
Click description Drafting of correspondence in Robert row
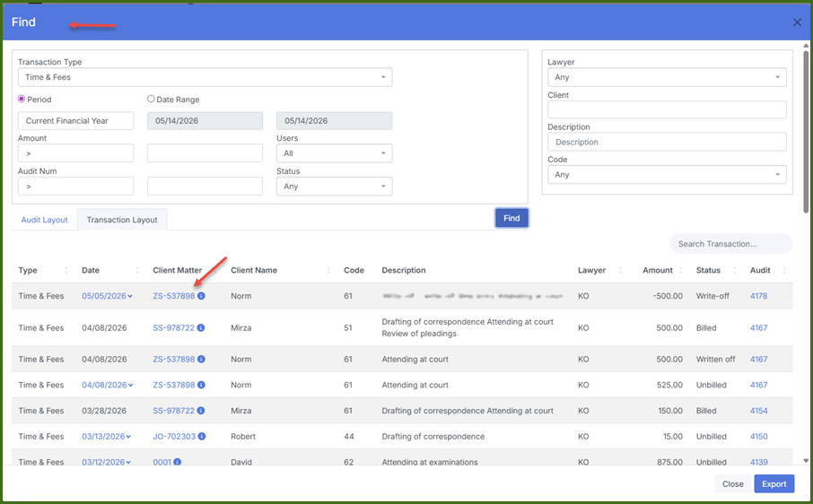433,436
